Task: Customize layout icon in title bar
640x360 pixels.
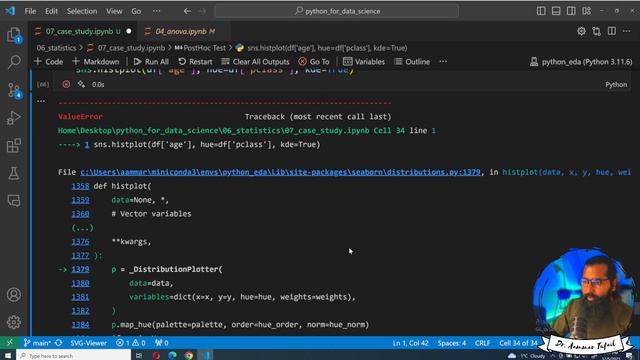Action: (x=587, y=11)
